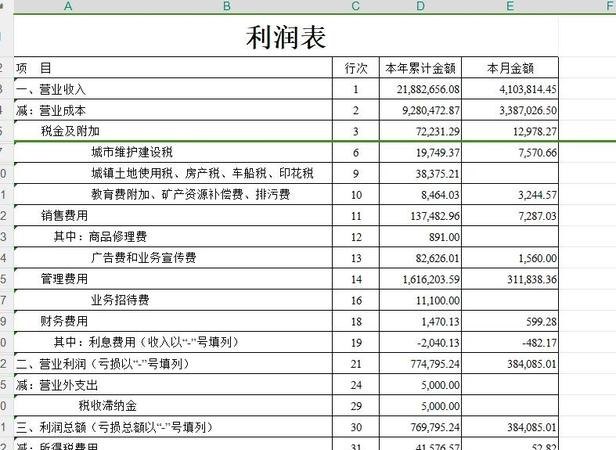This screenshot has height=450, width=616.
Task: Select column B header
Action: (x=227, y=6)
